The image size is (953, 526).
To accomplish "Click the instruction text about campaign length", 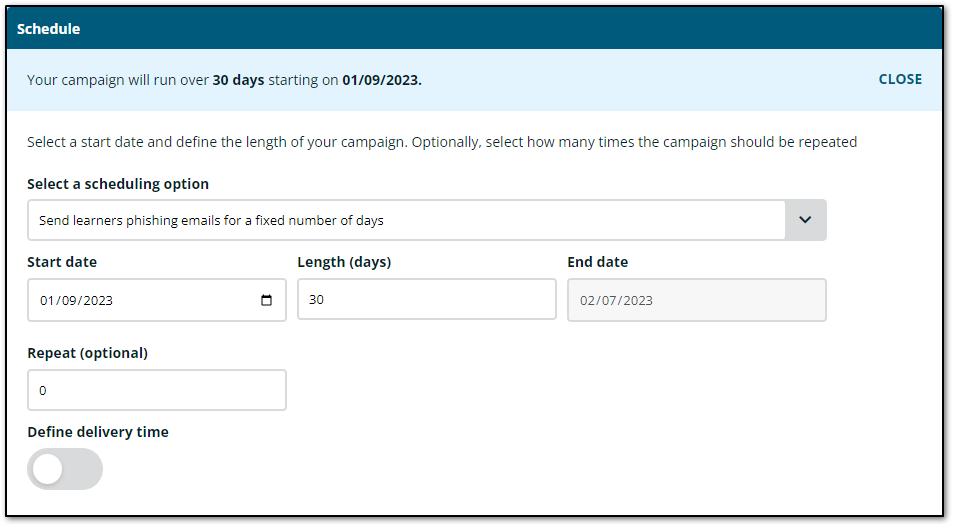I will tap(441, 142).
